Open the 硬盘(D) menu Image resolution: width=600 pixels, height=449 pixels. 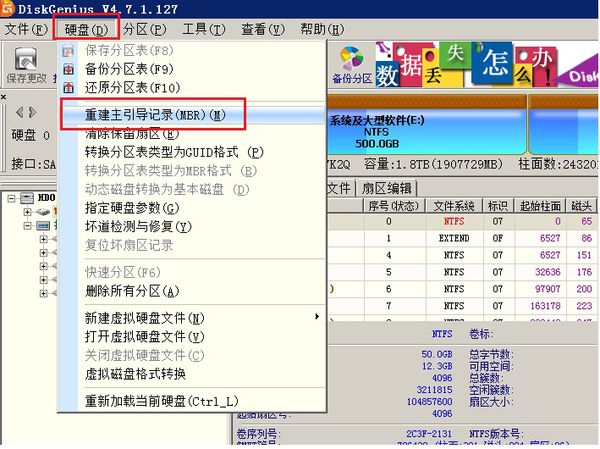coord(86,29)
